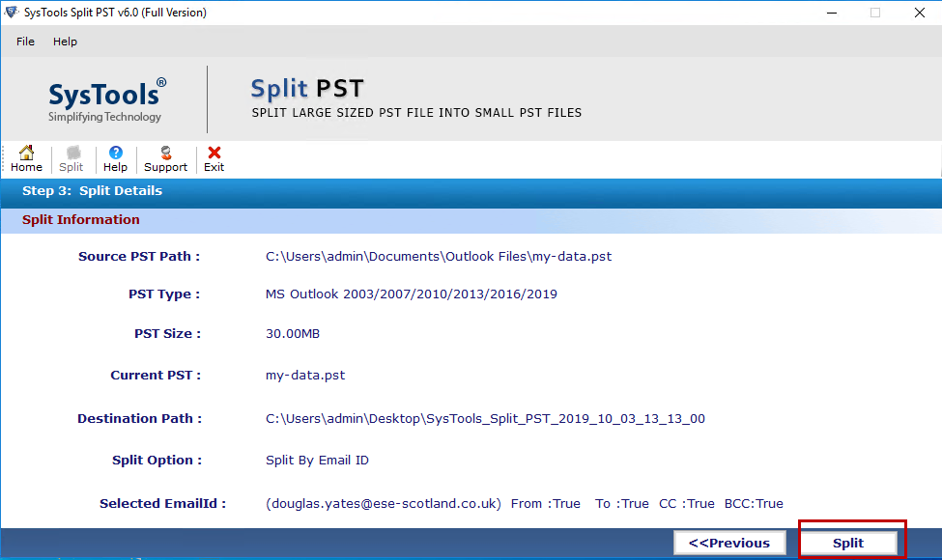The width and height of the screenshot is (942, 560).
Task: Click the PST type value MS Outlook 2003/2007...
Action: 412,294
